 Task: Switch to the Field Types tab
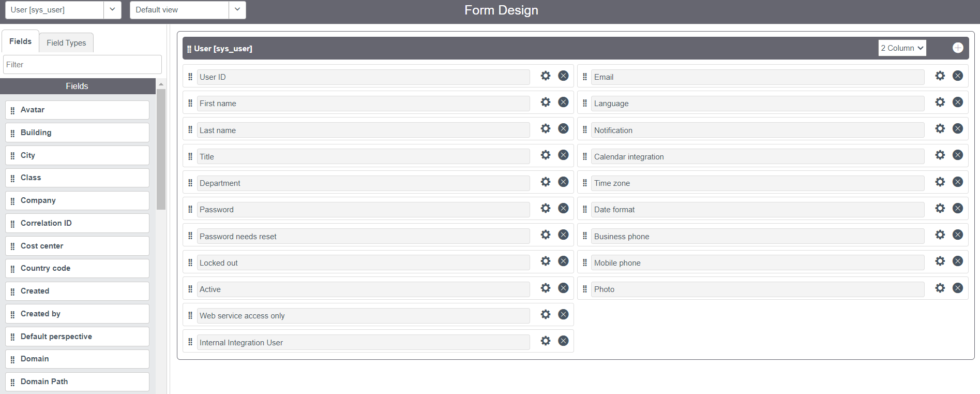tap(66, 43)
